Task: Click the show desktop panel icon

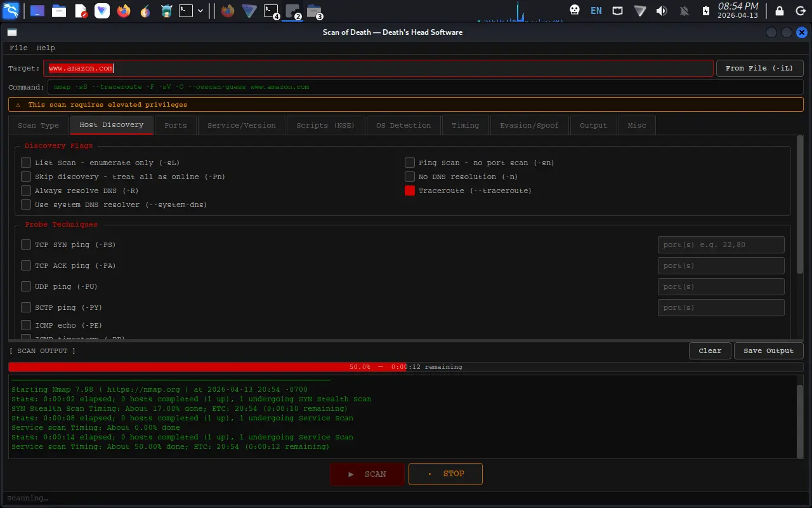Action: coord(37,10)
